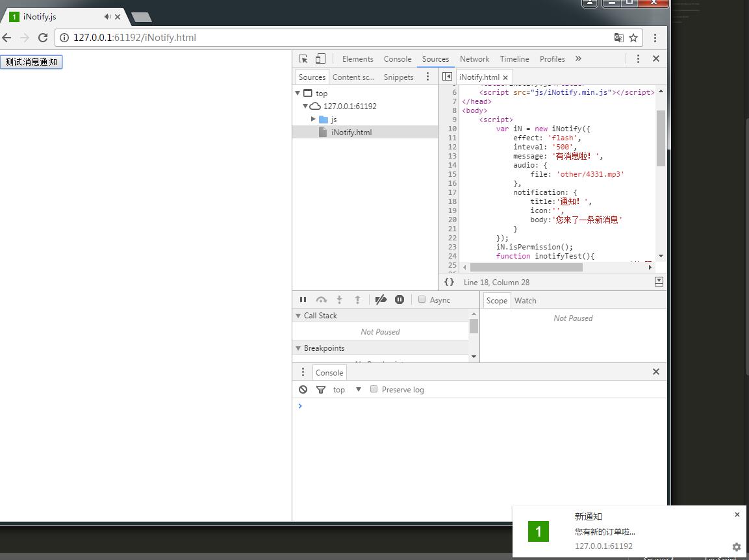Enable the Async checkbox
The height and width of the screenshot is (560, 749).
[422, 299]
